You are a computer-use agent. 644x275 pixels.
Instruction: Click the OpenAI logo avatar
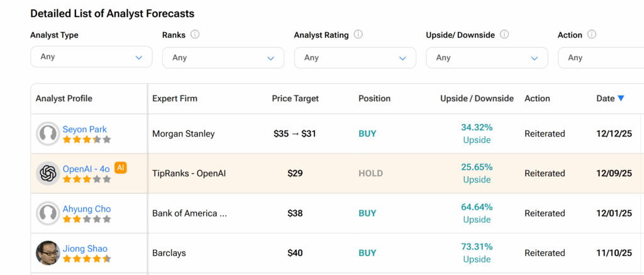[x=48, y=174]
